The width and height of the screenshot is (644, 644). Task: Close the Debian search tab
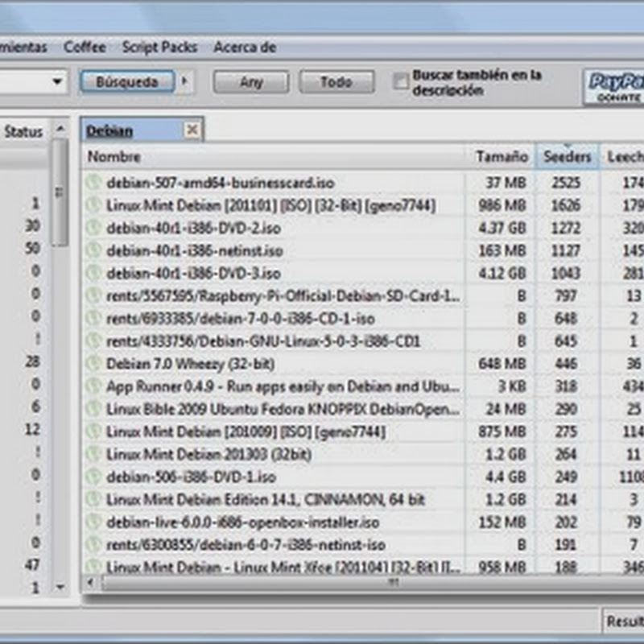click(192, 130)
